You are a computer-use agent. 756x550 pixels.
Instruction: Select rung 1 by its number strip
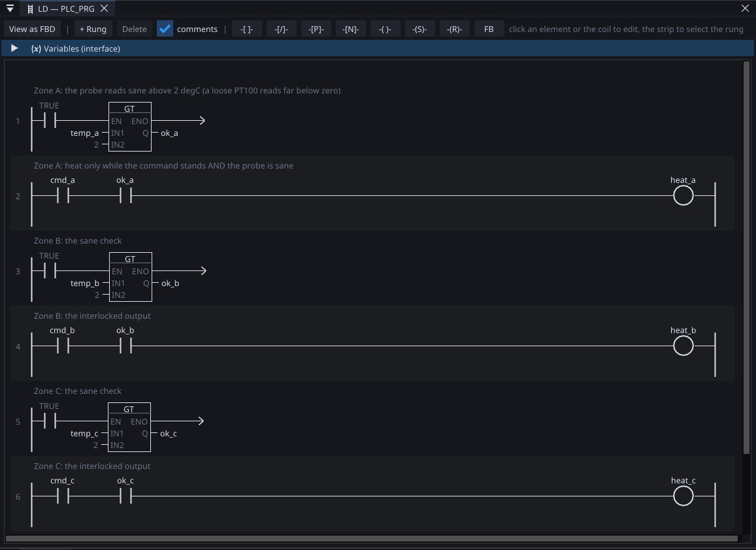click(x=18, y=121)
